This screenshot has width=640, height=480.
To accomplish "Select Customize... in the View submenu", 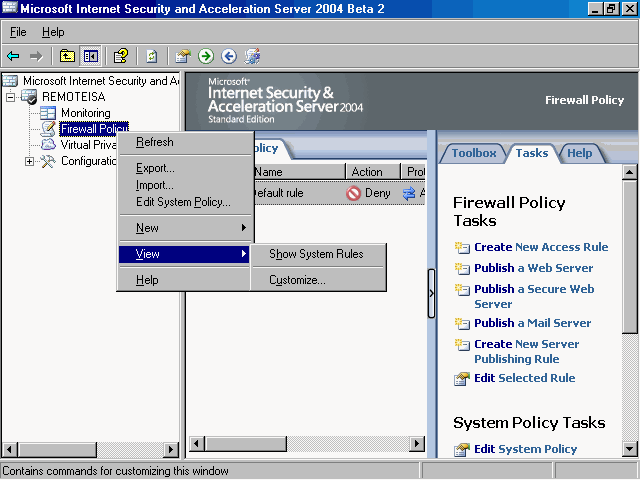I will (297, 280).
